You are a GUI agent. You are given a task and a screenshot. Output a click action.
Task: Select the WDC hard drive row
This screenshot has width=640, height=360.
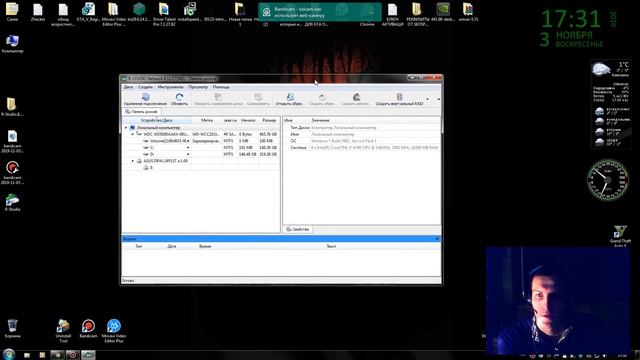click(x=202, y=134)
